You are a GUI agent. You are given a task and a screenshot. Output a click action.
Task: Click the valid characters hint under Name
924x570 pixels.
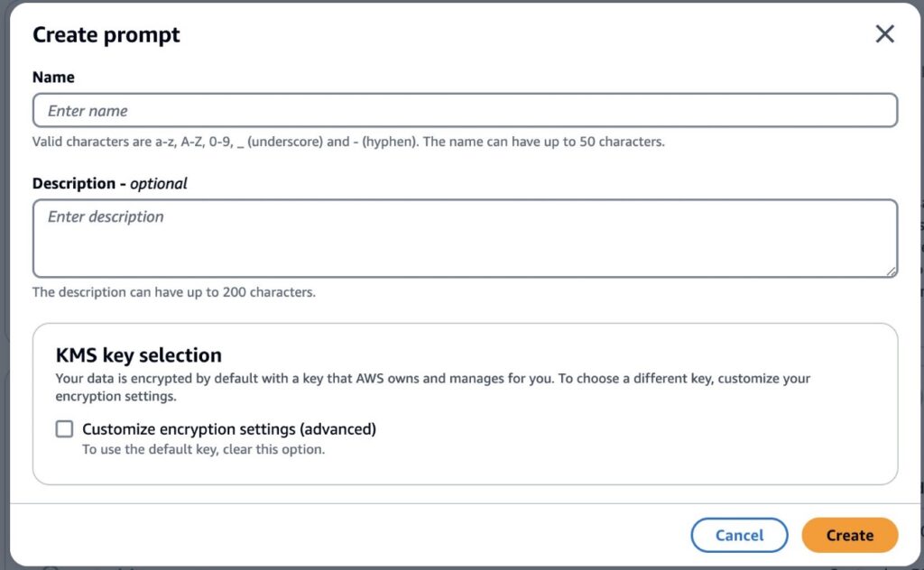click(x=348, y=142)
